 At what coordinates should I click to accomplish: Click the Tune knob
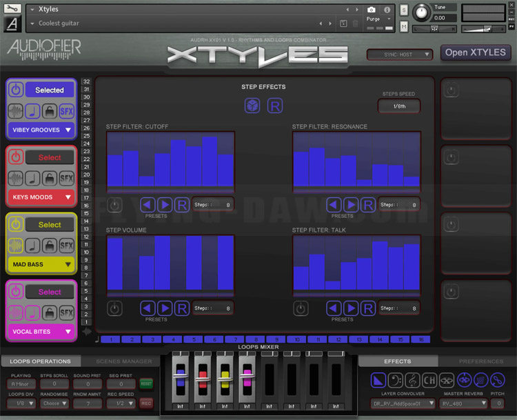coord(421,12)
